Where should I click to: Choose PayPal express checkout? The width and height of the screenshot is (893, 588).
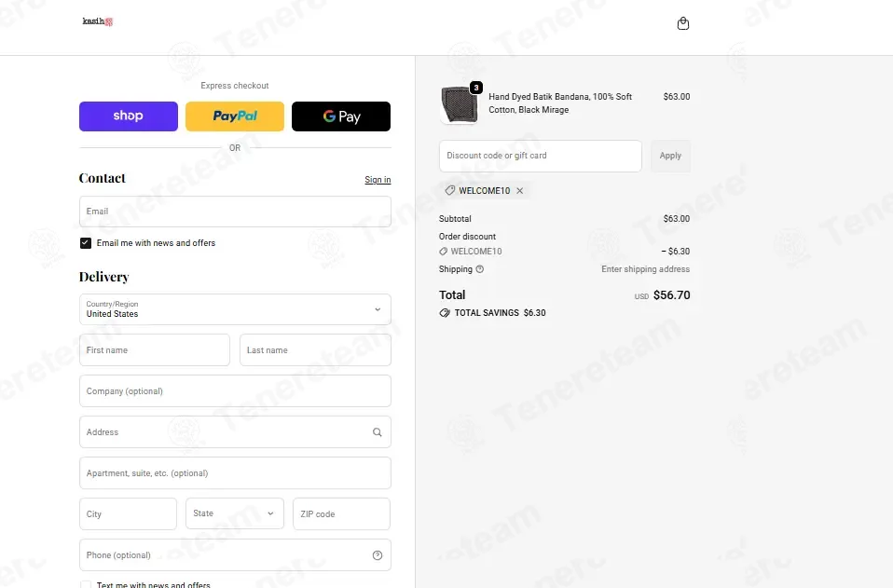click(235, 116)
